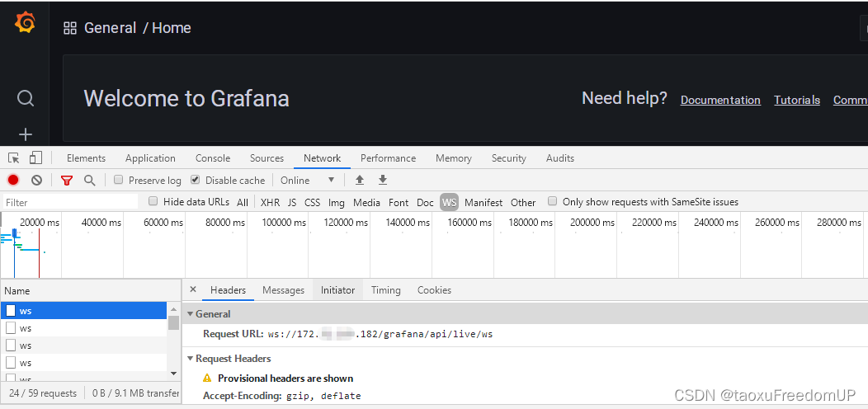Select the Network tab
The image size is (868, 409).
click(322, 158)
